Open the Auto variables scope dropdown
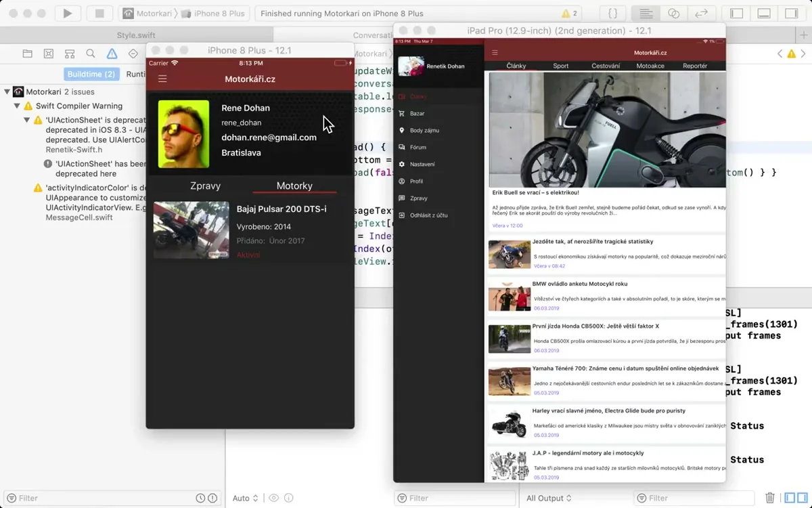The height and width of the screenshot is (508, 812). [x=245, y=498]
